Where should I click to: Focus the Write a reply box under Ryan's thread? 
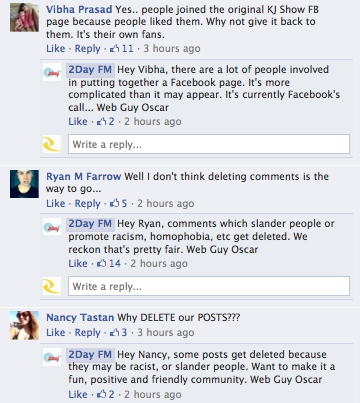click(209, 286)
